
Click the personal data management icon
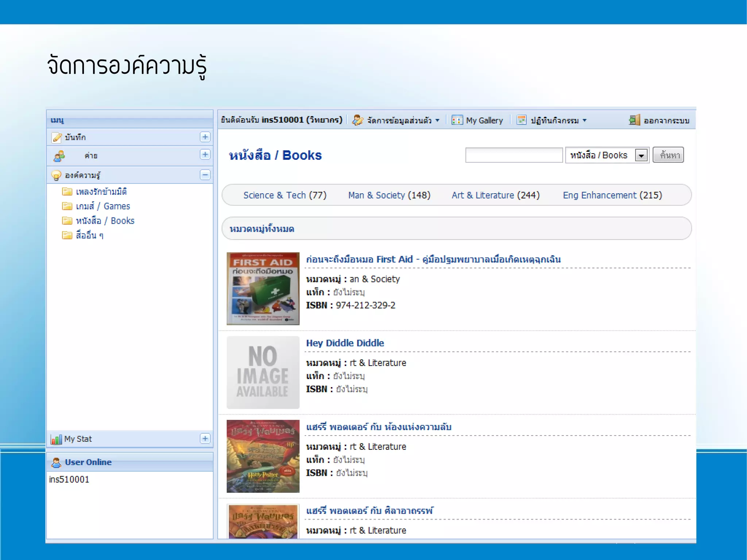pyautogui.click(x=357, y=120)
